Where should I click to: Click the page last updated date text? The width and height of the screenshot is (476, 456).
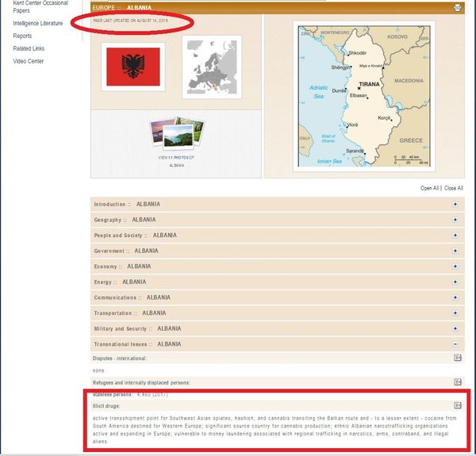pyautogui.click(x=130, y=21)
